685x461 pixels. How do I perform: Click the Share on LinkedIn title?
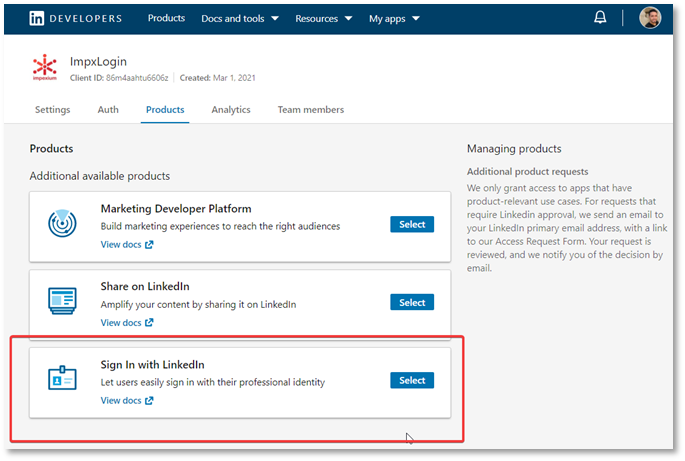pos(145,287)
